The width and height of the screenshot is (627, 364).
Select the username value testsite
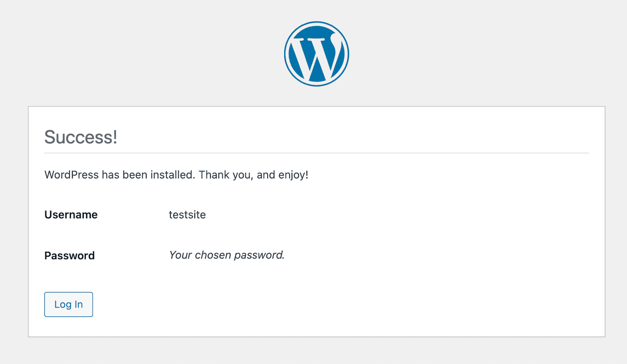[187, 214]
